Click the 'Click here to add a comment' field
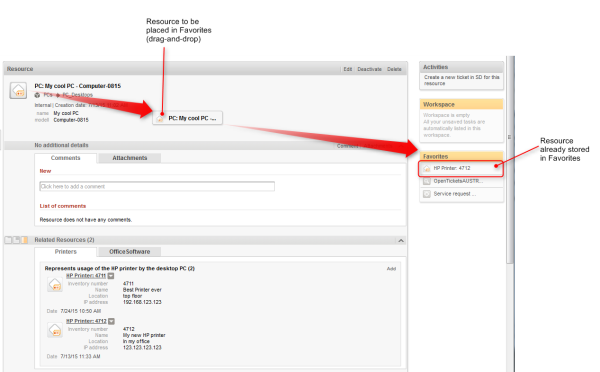This screenshot has height=372, width=600. point(157,186)
